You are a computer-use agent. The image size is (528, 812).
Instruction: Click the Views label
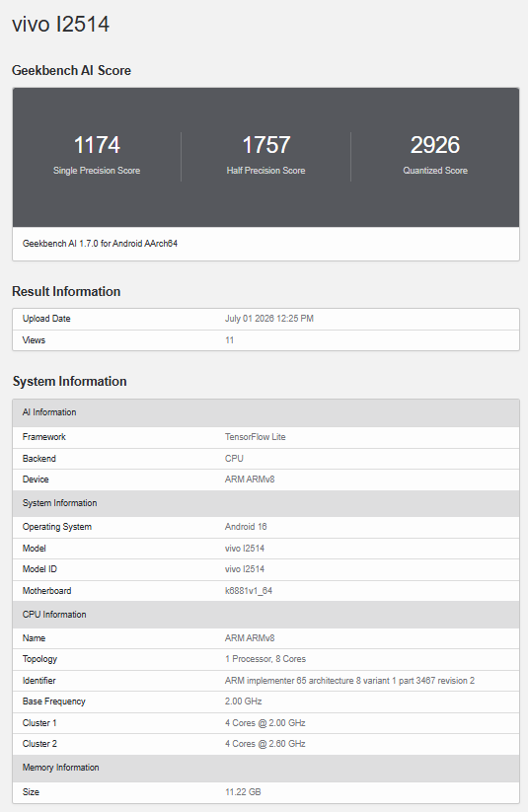click(x=34, y=340)
